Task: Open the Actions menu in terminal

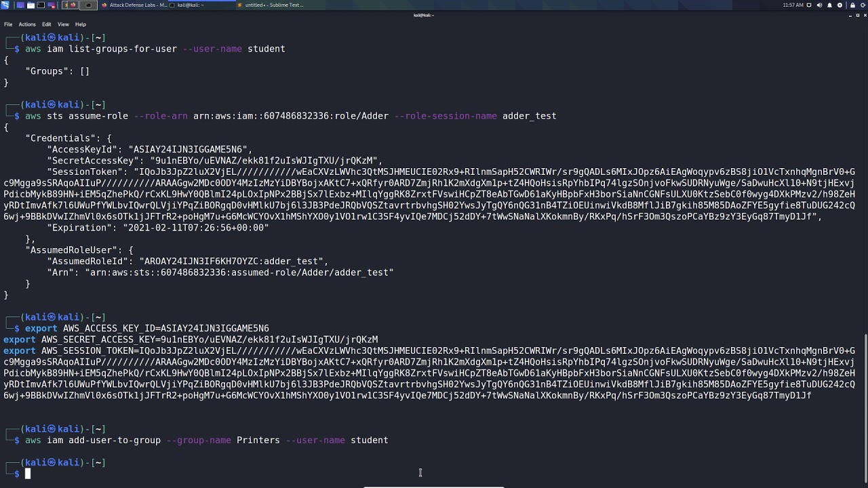Action: (x=27, y=24)
